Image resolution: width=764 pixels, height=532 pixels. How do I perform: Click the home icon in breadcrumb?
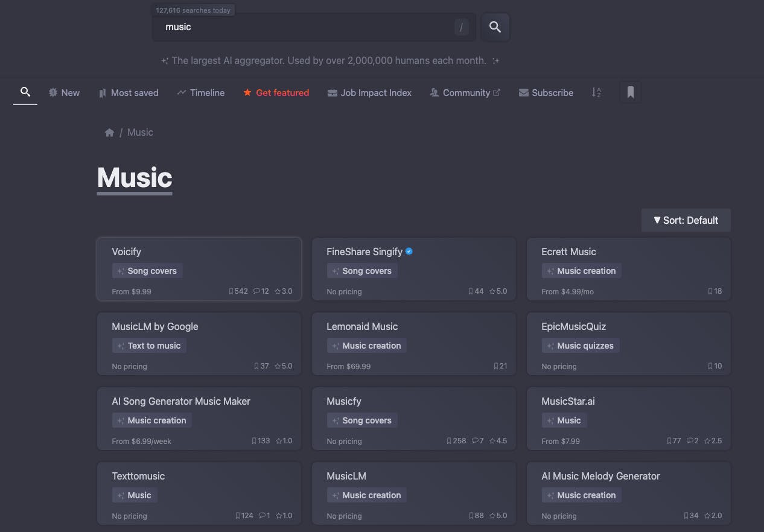click(109, 133)
